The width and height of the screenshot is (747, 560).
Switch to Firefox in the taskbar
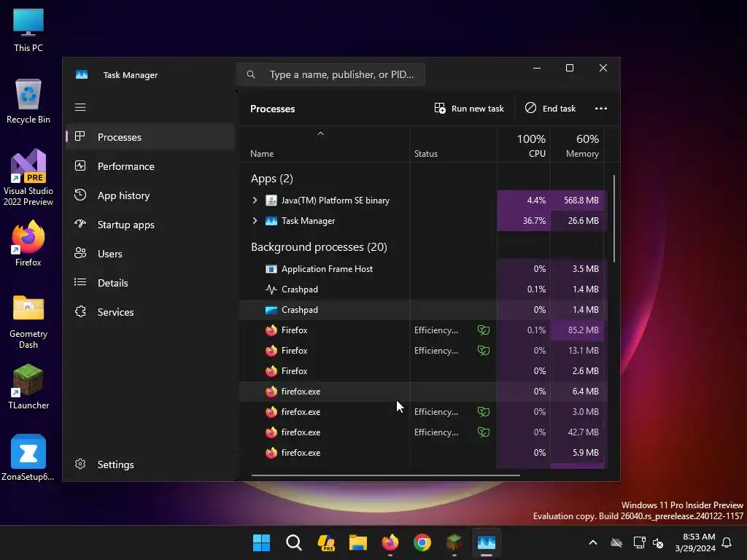click(x=390, y=542)
